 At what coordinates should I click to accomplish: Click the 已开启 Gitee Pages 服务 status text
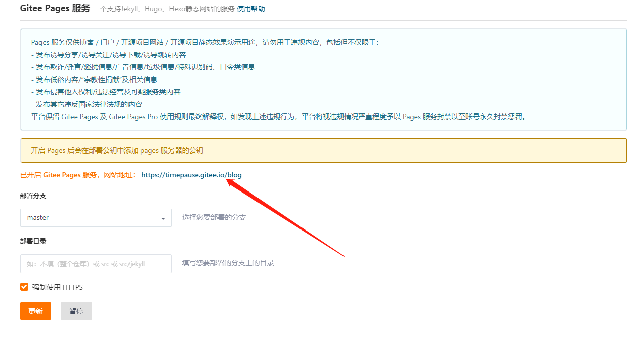pyautogui.click(x=77, y=175)
